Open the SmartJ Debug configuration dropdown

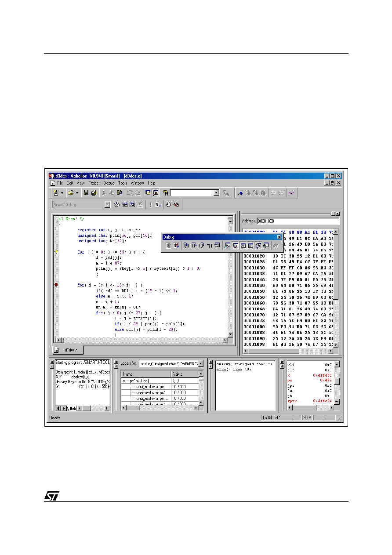tap(108, 204)
